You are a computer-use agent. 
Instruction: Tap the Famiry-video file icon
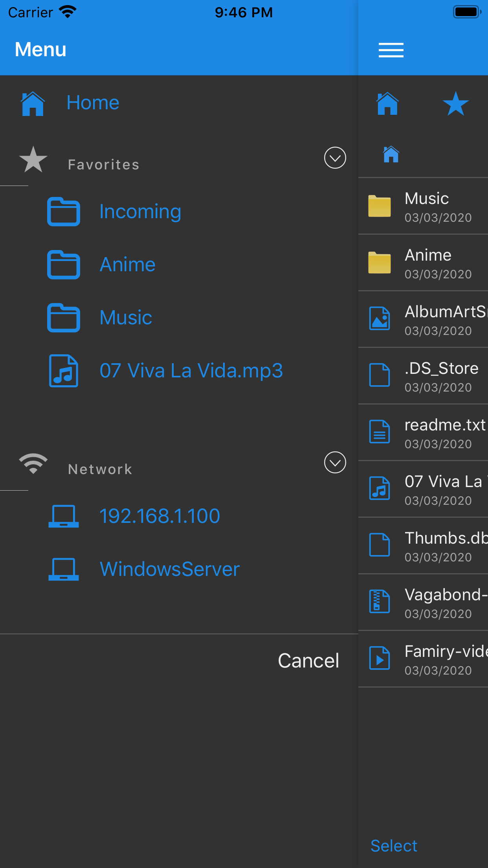pyautogui.click(x=379, y=658)
